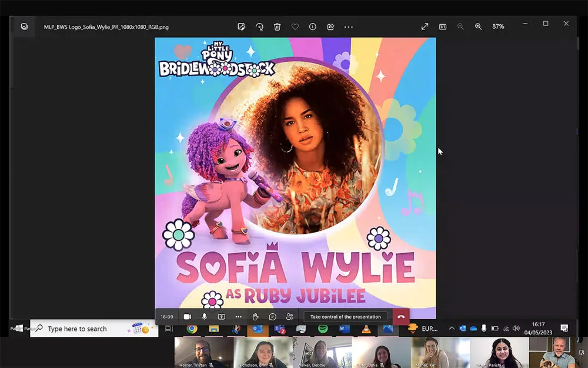Click the Type here to search box
The image size is (588, 368).
tap(88, 329)
